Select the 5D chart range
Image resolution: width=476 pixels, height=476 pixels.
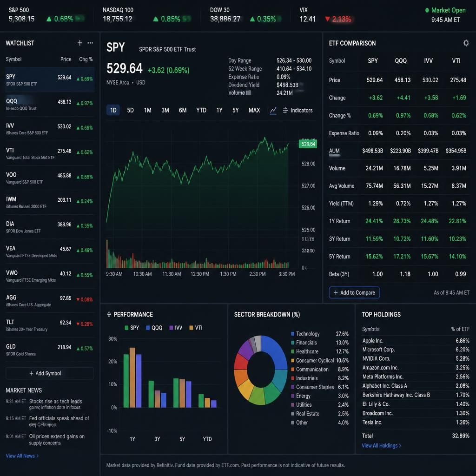[130, 110]
